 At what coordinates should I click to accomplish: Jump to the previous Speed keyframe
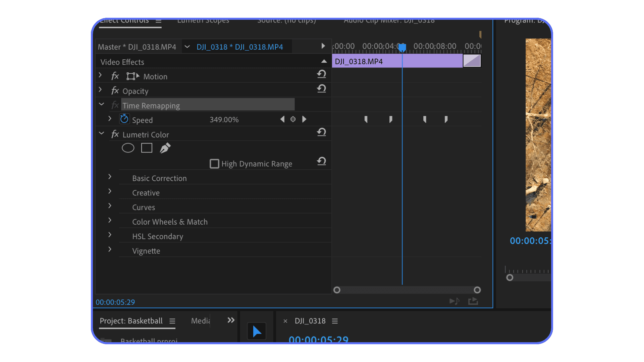tap(282, 119)
